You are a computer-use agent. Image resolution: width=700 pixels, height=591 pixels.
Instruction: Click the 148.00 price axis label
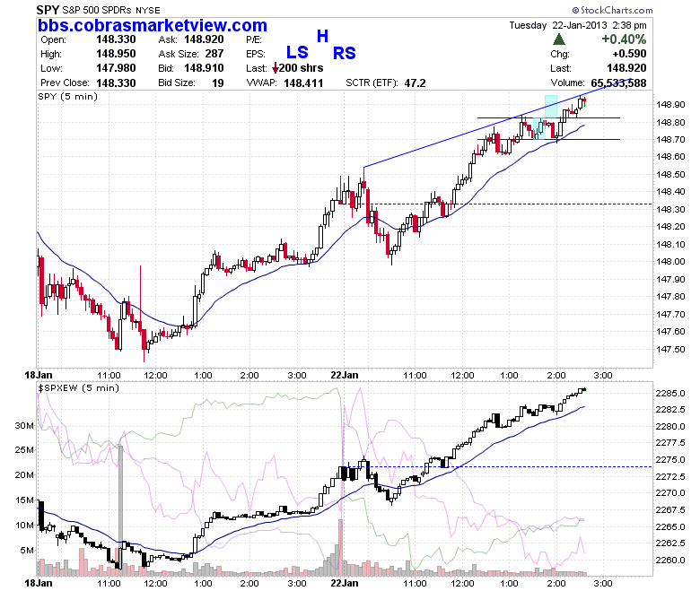(670, 262)
